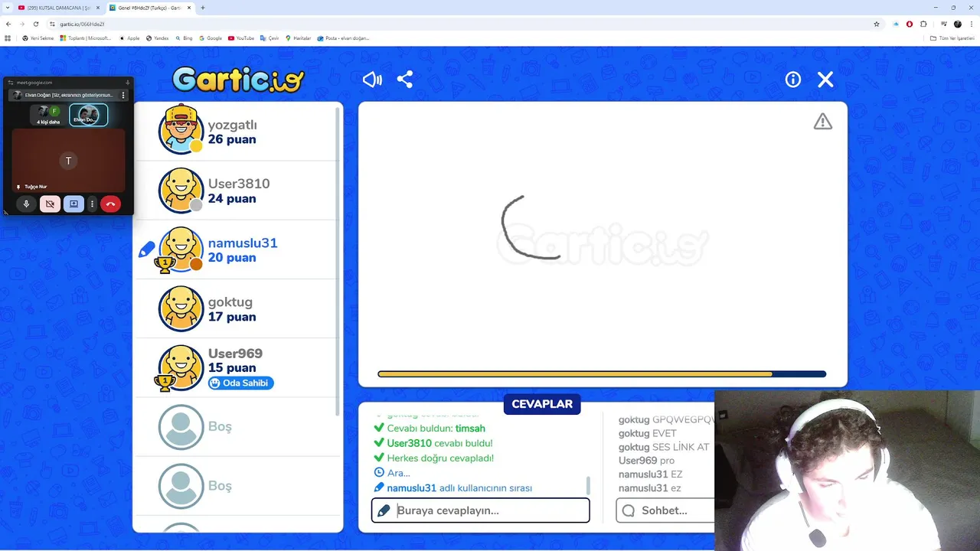Click the player list scrollbar
Image resolution: width=980 pixels, height=551 pixels.
point(338,262)
